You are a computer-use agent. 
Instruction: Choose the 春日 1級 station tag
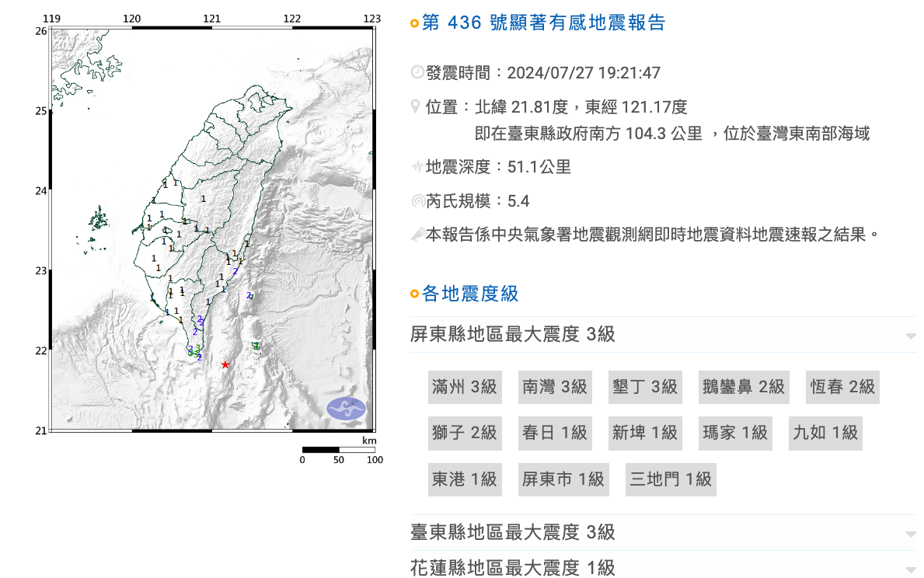pos(555,433)
